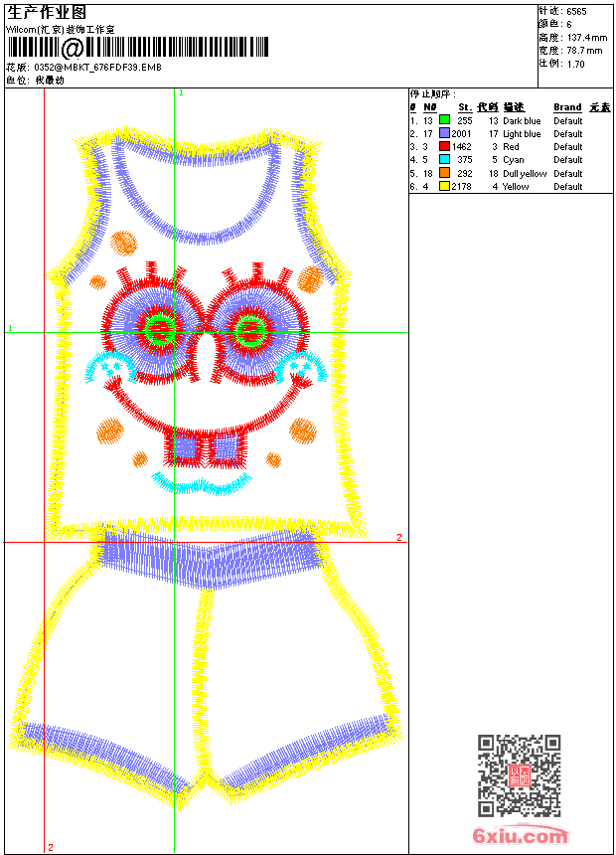The height and width of the screenshot is (855, 616).
Task: Click the green '1' marker atop vertical line
Action: click(x=181, y=93)
